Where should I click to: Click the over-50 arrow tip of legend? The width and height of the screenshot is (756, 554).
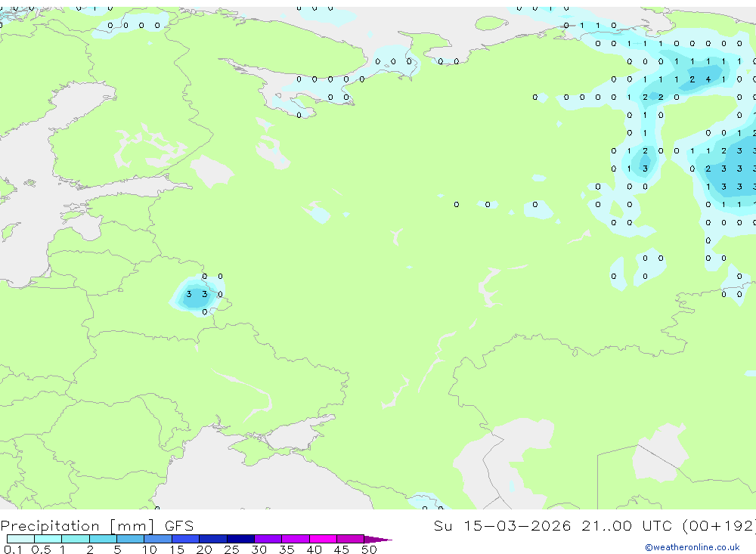378,539
